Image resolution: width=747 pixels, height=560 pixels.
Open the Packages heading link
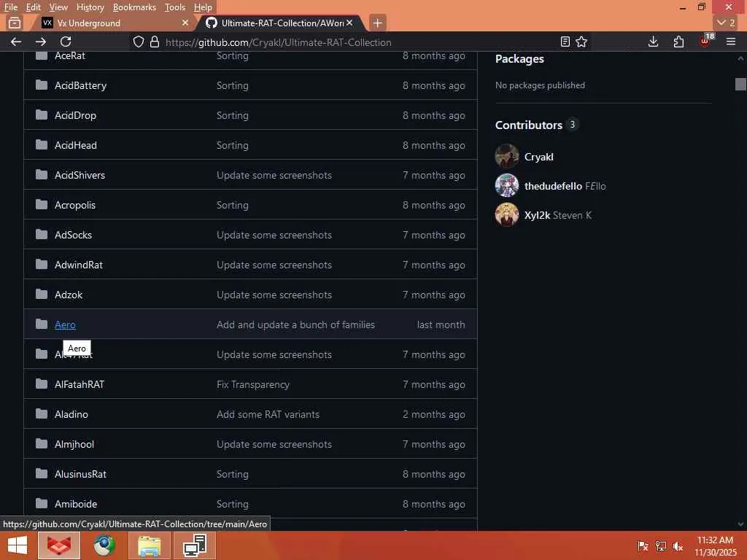click(x=519, y=59)
